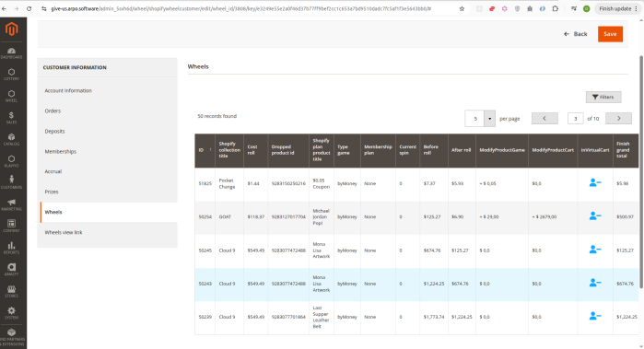
Task: Click cost roll value '$118.37'
Action: [x=256, y=216]
